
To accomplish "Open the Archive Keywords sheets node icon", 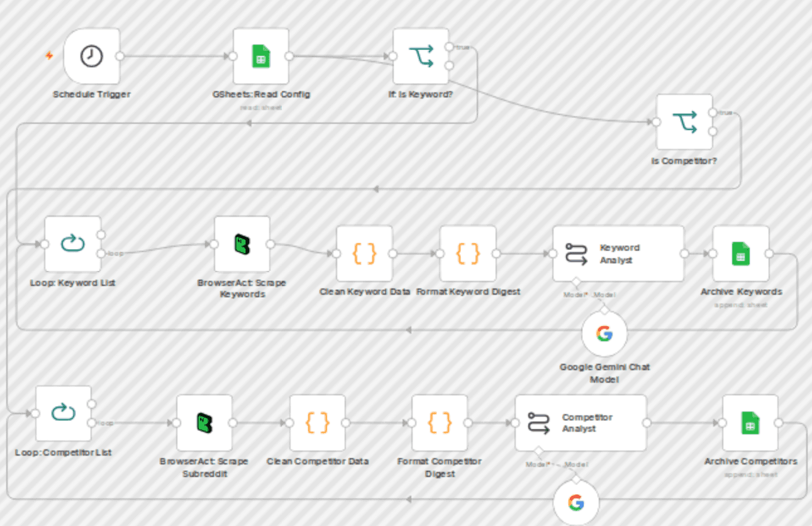I will [x=740, y=253].
